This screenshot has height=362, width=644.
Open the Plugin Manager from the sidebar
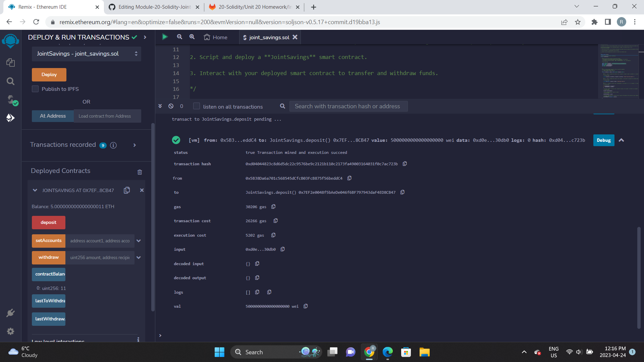click(10, 313)
